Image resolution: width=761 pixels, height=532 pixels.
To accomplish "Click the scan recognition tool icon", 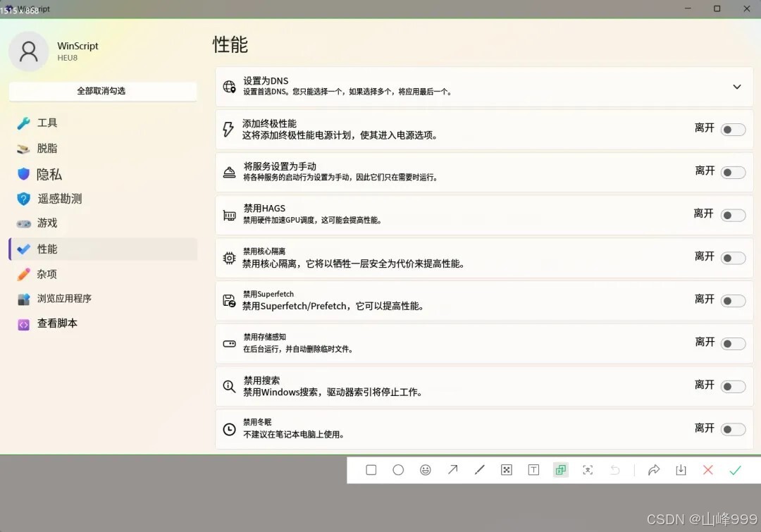I will 588,470.
